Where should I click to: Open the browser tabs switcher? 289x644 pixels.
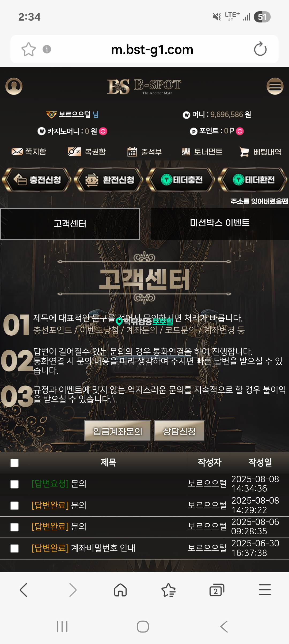click(x=216, y=590)
